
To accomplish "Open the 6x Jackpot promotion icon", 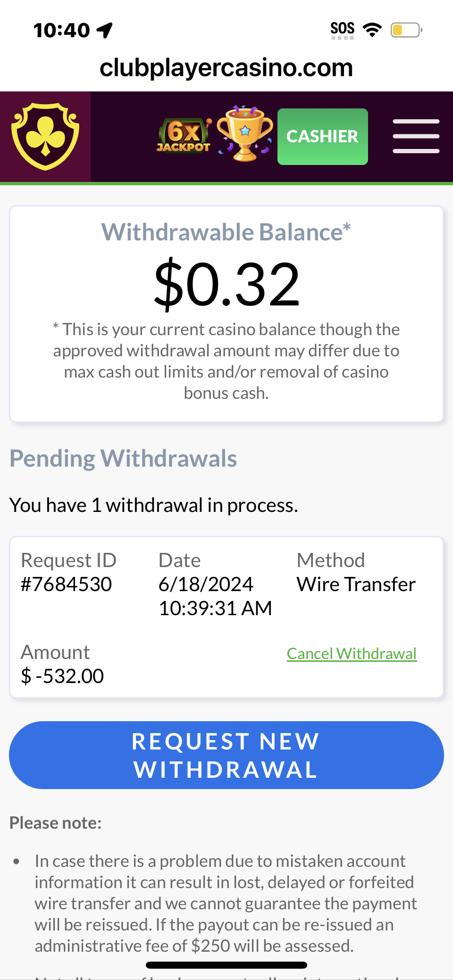I will tap(184, 137).
